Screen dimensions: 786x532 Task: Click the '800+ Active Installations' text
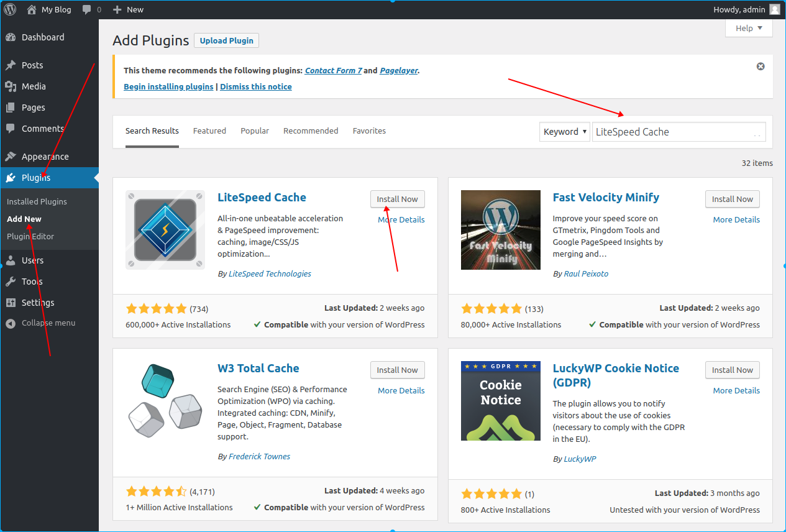click(506, 510)
